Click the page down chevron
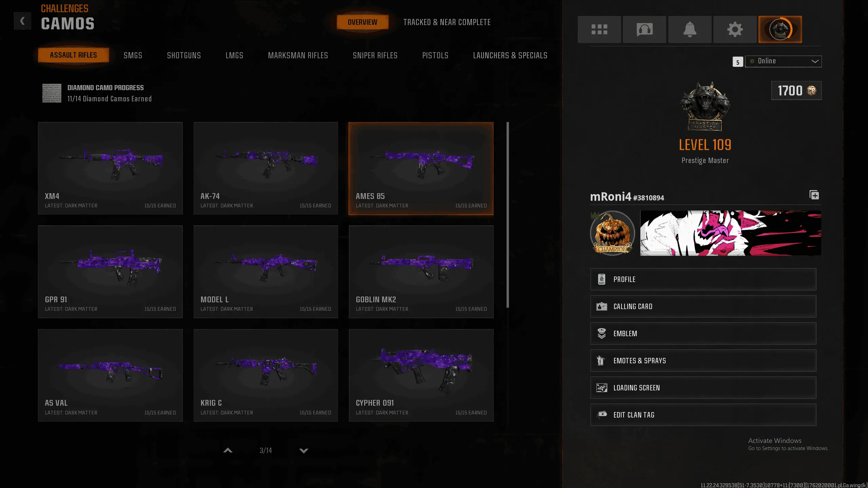Viewport: 868px width, 488px height. [304, 451]
